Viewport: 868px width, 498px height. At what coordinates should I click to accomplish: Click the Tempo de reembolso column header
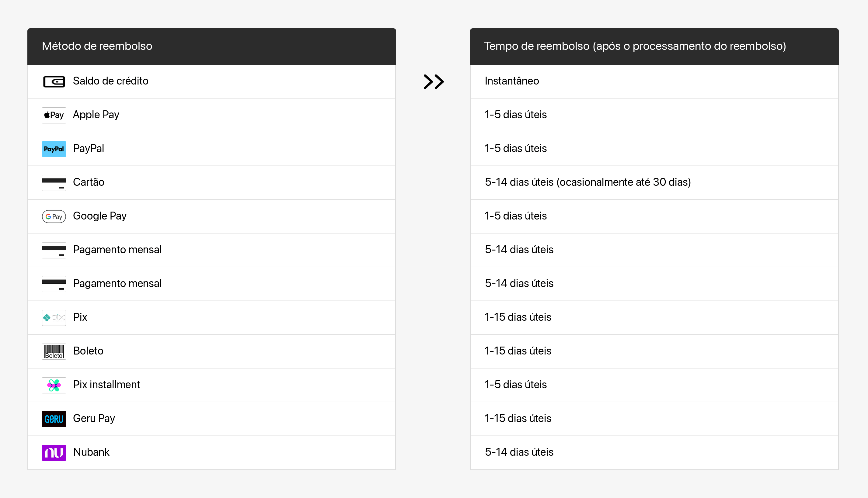[635, 46]
